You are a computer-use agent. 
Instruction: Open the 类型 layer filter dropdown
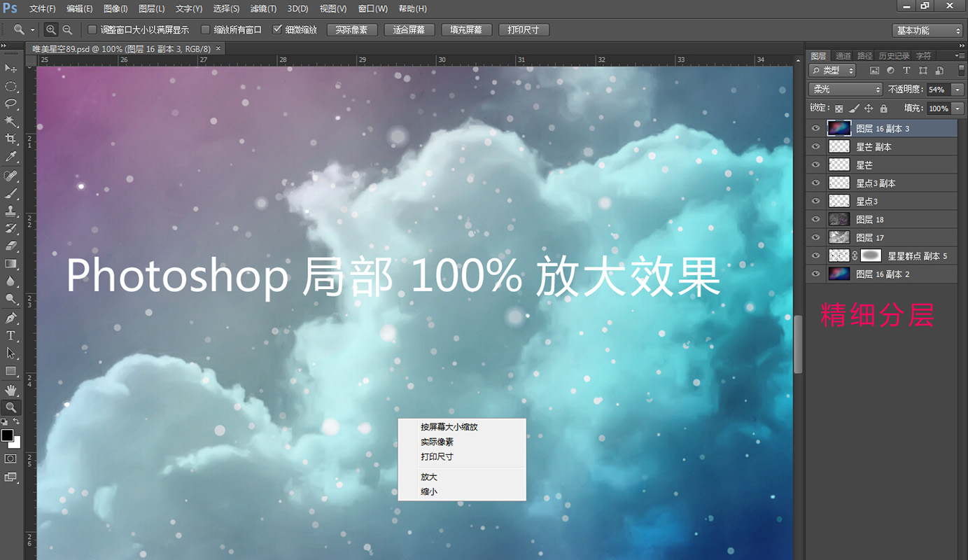click(832, 71)
